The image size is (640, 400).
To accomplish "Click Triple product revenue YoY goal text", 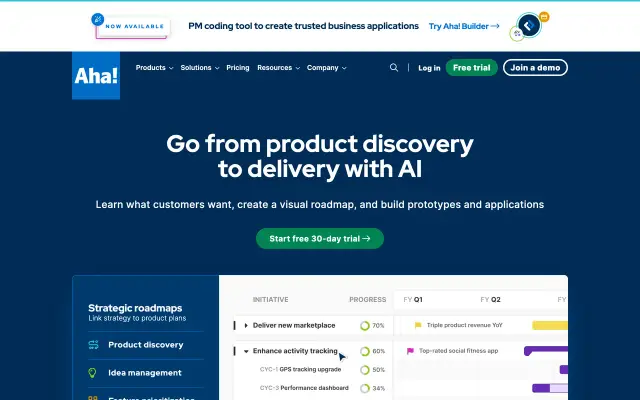I will click(464, 325).
